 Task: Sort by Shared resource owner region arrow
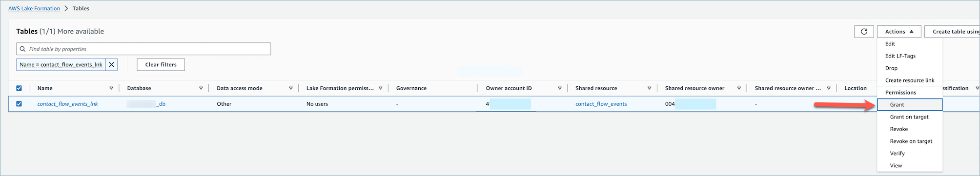(829, 88)
